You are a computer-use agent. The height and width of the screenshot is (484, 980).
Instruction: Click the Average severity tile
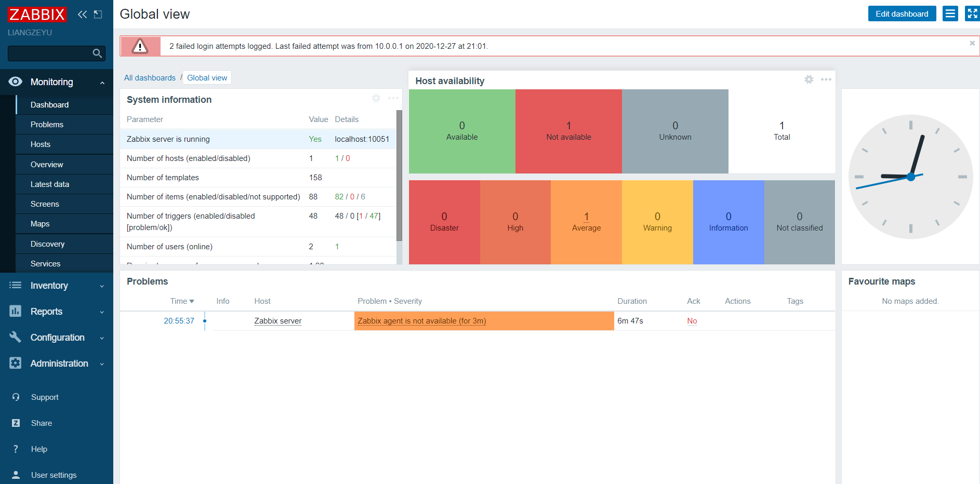pos(586,222)
